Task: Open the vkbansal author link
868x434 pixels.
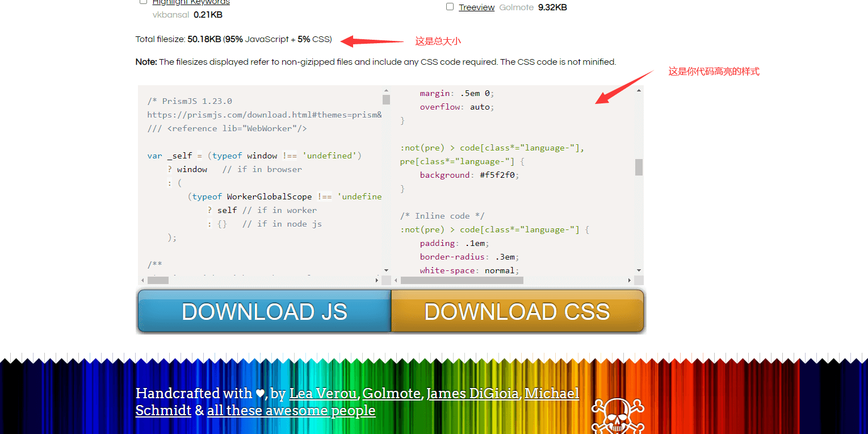Action: coord(171,15)
